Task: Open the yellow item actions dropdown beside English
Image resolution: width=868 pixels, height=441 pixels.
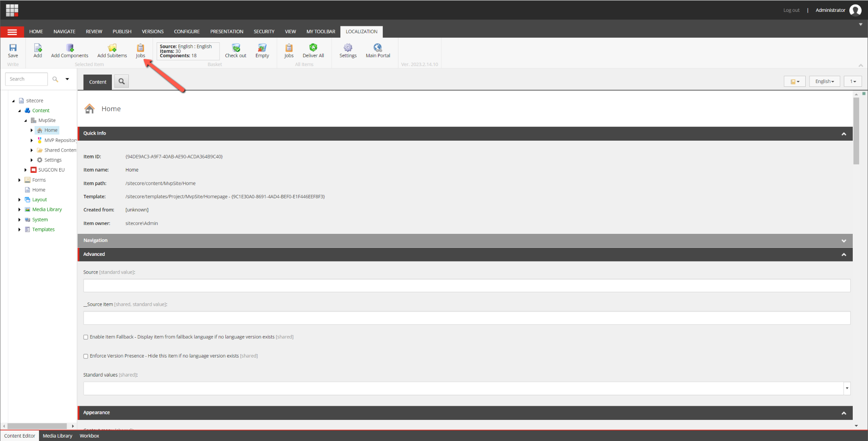Action: 795,81
